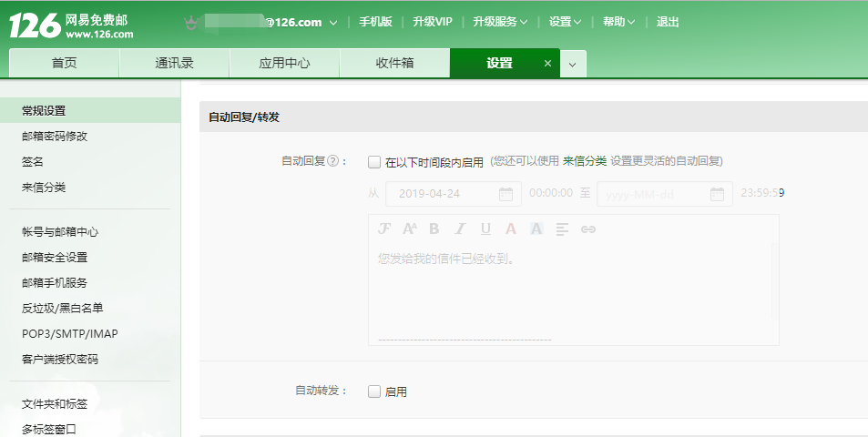Open the 通讯录 tab

click(174, 64)
